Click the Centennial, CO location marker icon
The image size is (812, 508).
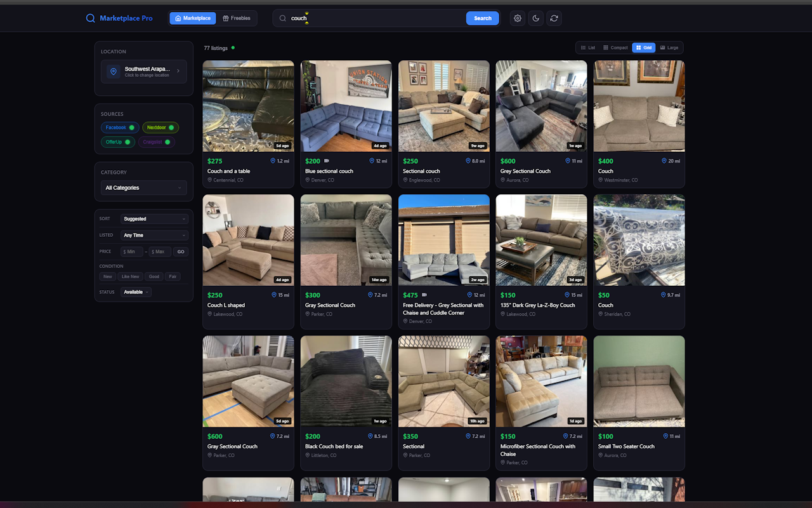[x=210, y=180]
